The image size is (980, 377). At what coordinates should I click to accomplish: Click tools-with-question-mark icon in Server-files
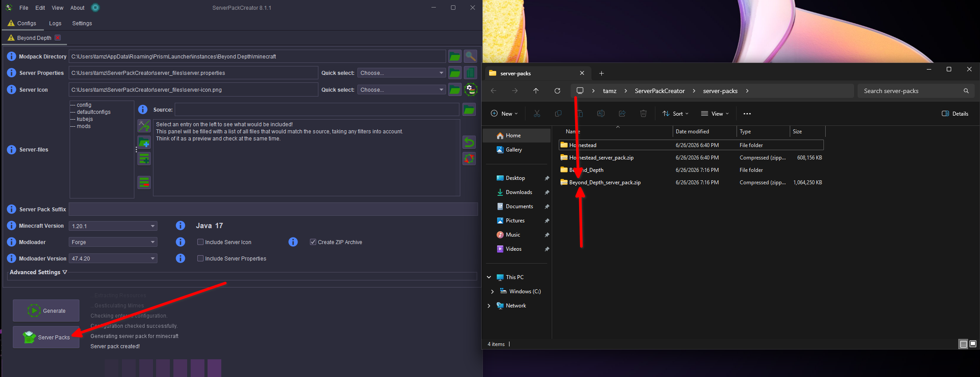(x=144, y=126)
